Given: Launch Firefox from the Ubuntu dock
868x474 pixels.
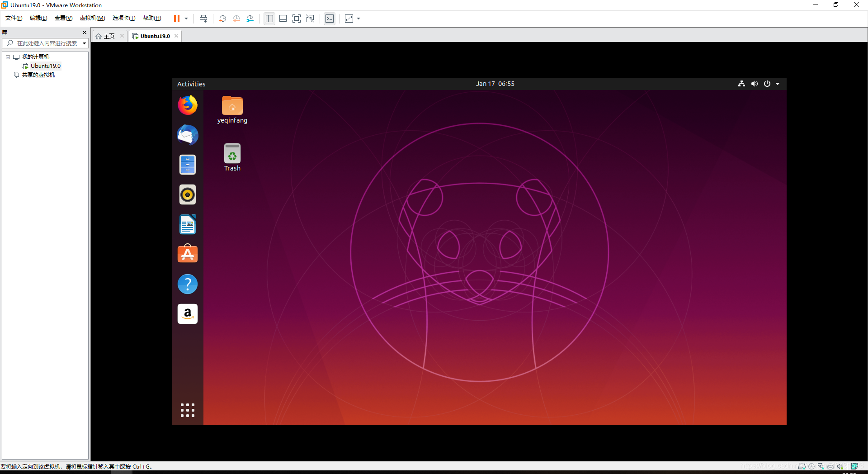Looking at the screenshot, I should pos(188,105).
